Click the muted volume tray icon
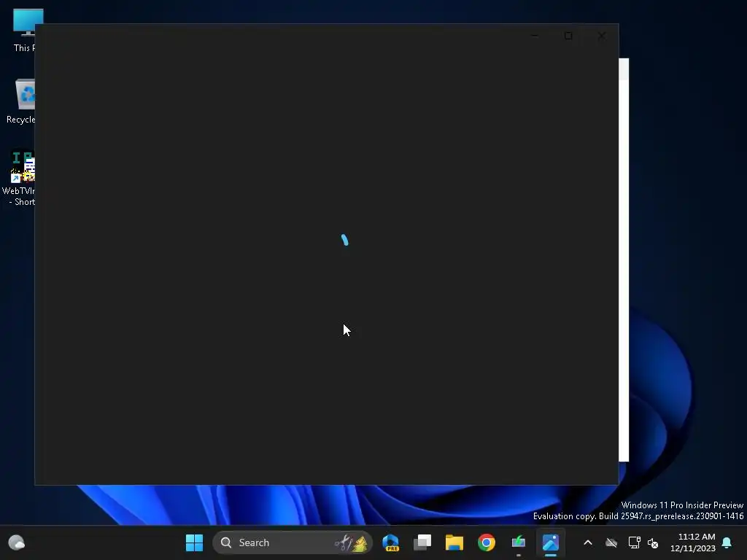The width and height of the screenshot is (747, 560). click(653, 542)
